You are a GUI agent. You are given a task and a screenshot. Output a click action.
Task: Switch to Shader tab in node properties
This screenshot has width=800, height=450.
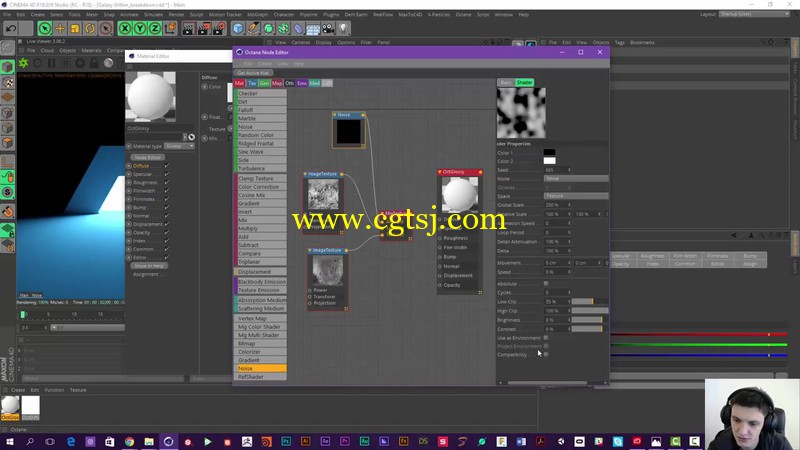524,83
